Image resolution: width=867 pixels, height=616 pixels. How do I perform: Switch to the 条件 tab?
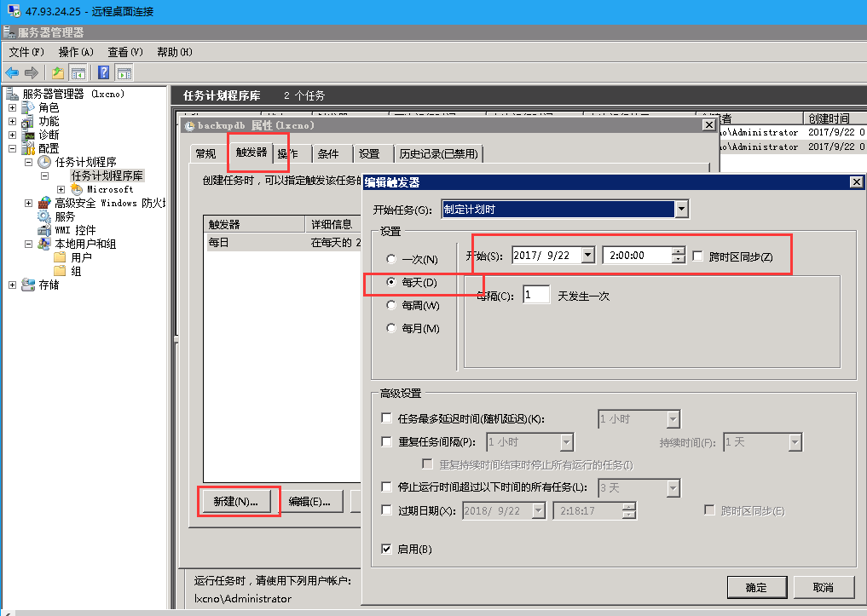tap(328, 154)
